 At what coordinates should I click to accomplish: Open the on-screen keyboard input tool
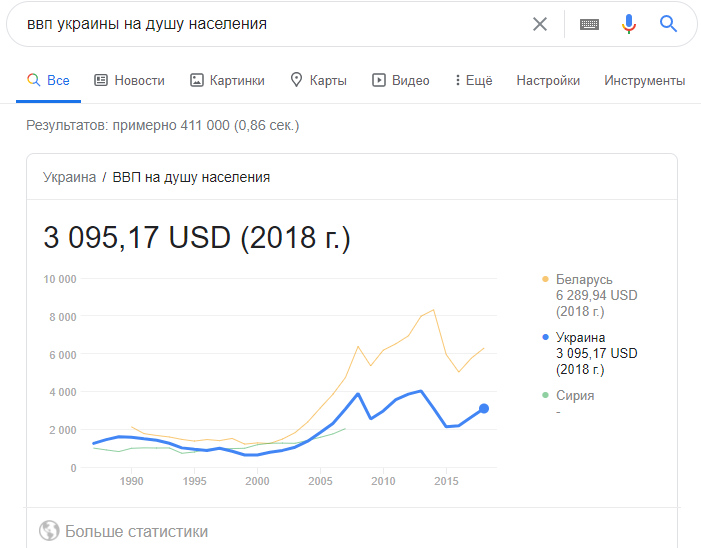[x=589, y=24]
